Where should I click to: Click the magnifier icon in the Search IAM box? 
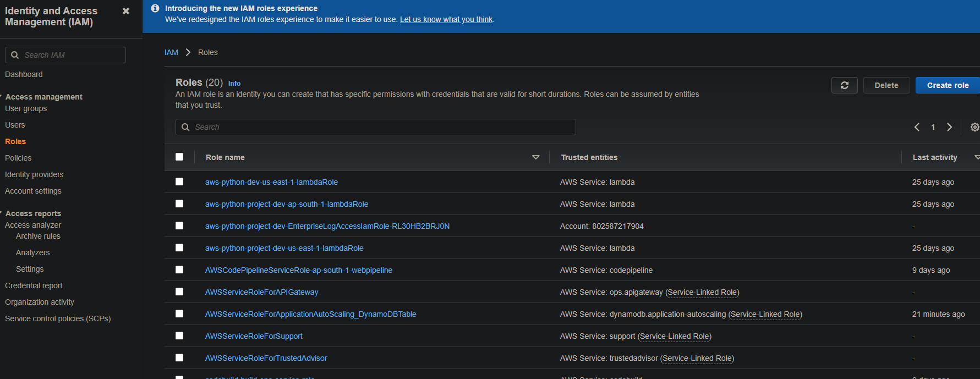click(15, 55)
